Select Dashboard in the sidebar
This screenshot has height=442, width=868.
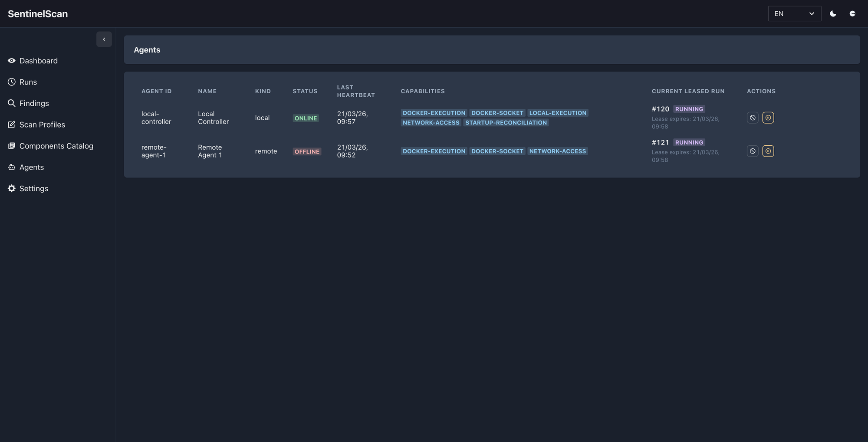click(38, 60)
